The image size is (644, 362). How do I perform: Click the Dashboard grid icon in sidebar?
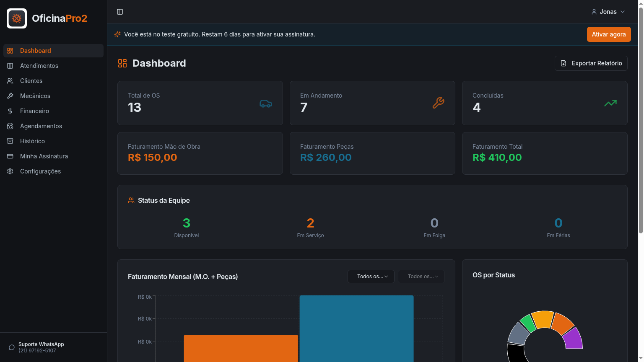[10, 51]
